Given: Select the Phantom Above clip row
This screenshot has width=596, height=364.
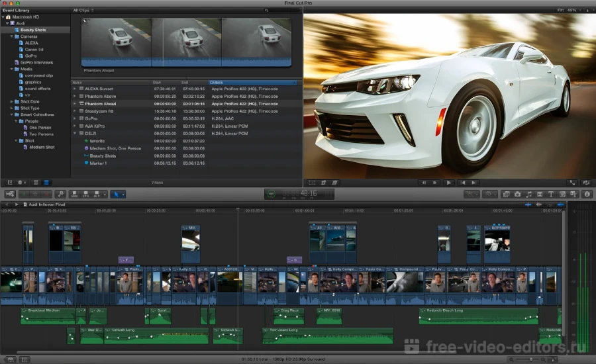Looking at the screenshot, I should coord(186,97).
